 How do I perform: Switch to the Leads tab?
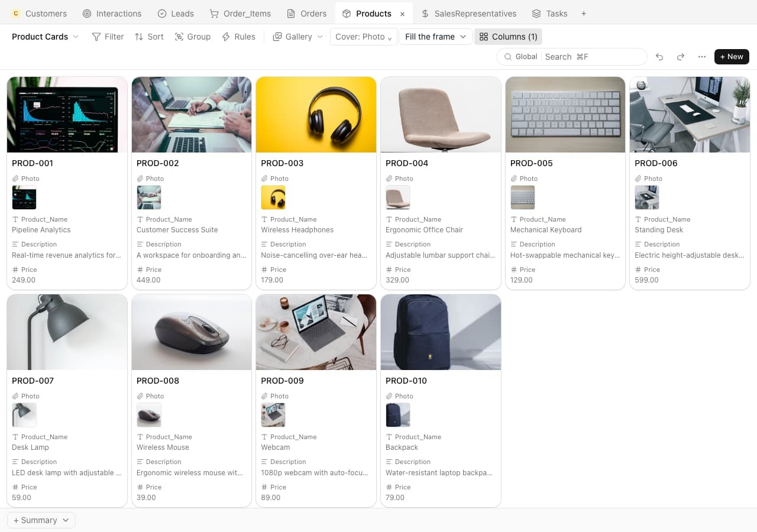pos(176,14)
